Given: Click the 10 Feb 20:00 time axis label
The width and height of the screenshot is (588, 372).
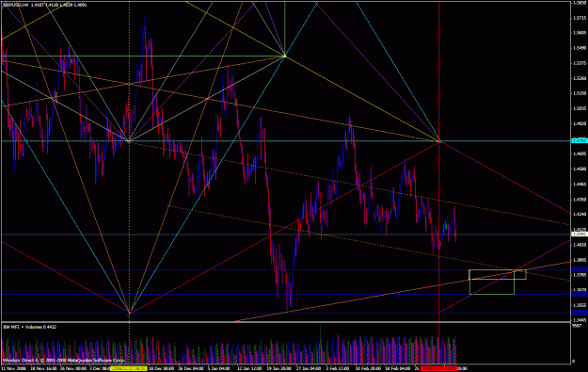Looking at the screenshot, I should coord(368,368).
